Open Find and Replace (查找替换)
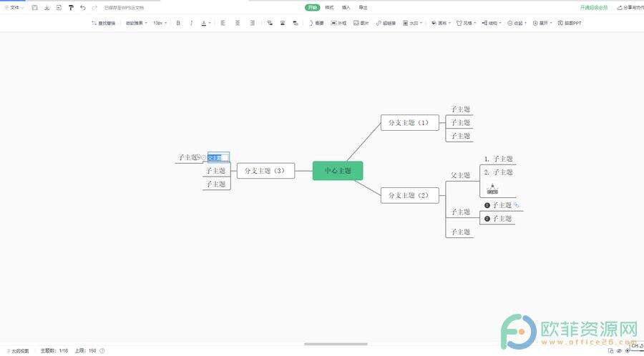Viewport: 644px width, 356px height. coord(104,24)
